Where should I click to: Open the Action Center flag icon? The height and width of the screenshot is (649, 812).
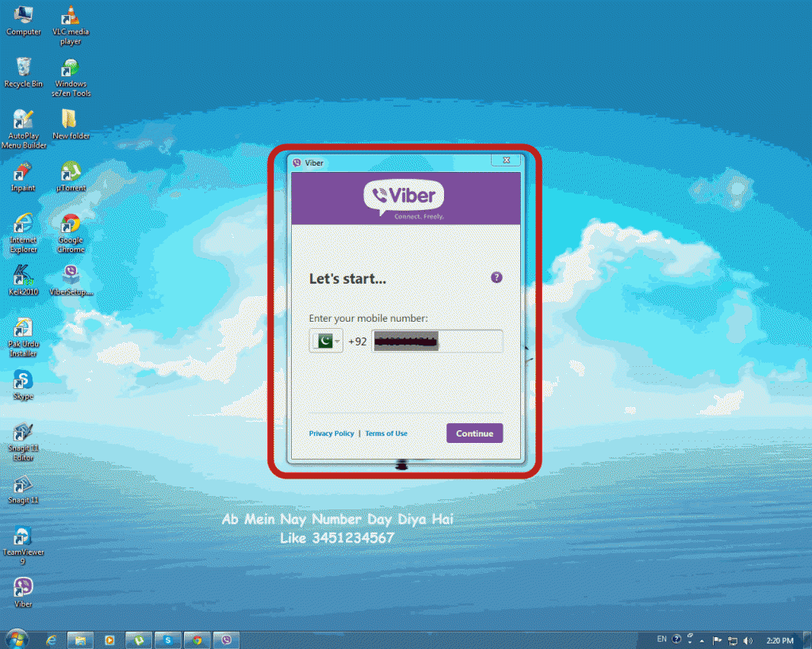[x=717, y=641]
